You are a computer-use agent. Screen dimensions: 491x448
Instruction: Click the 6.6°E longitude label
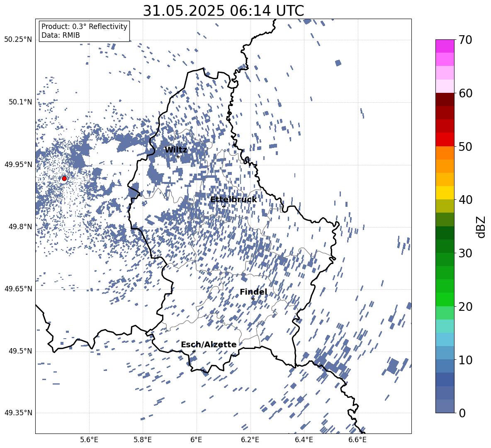point(357,440)
